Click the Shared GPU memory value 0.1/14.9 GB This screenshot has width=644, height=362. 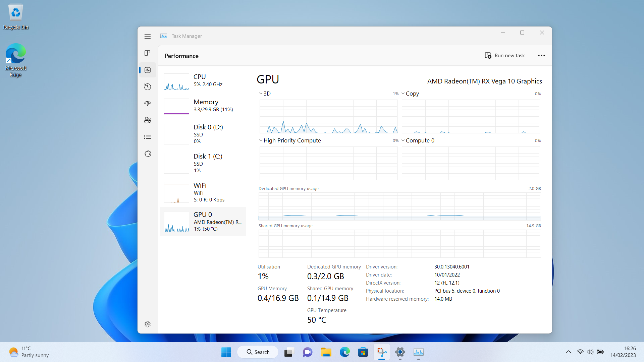328,298
